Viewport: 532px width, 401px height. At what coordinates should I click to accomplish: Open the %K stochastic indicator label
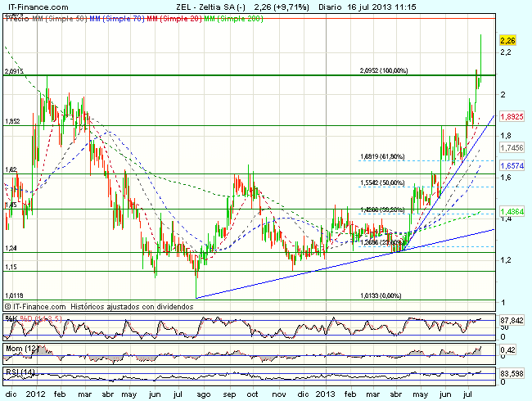(x=11, y=318)
